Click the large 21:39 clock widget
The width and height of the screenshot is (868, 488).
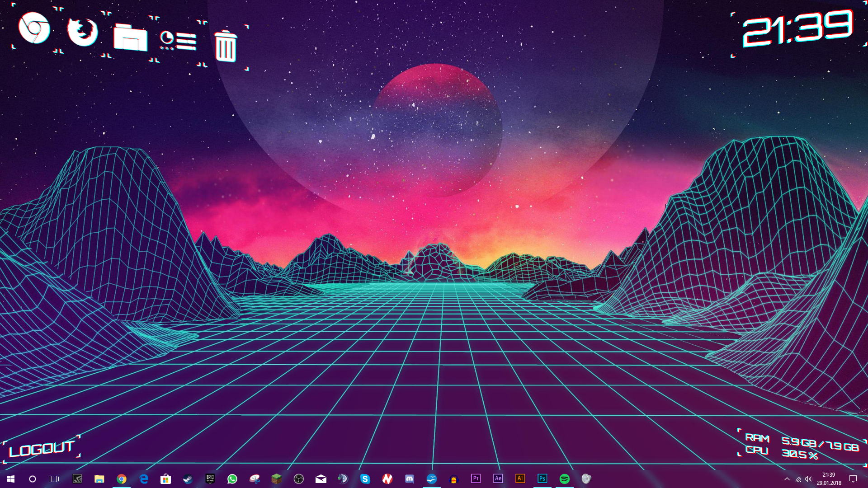pyautogui.click(x=798, y=29)
